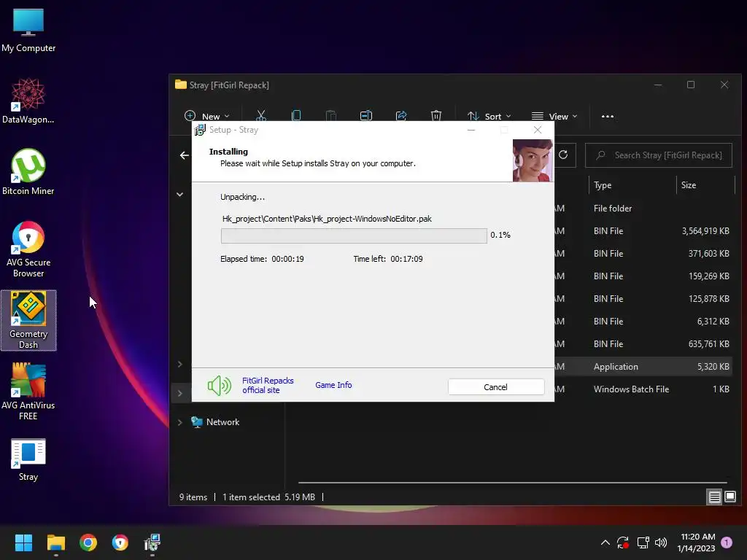Viewport: 747px width, 560px height.
Task: Select the BIN File row sized 3,564,919 KB
Action: pos(643,231)
